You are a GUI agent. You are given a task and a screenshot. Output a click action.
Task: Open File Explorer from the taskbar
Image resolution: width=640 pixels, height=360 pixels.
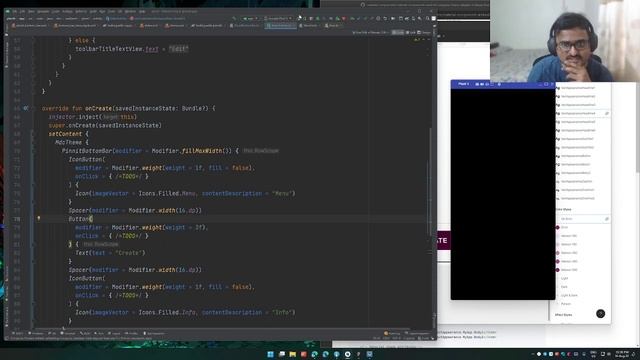(293, 354)
